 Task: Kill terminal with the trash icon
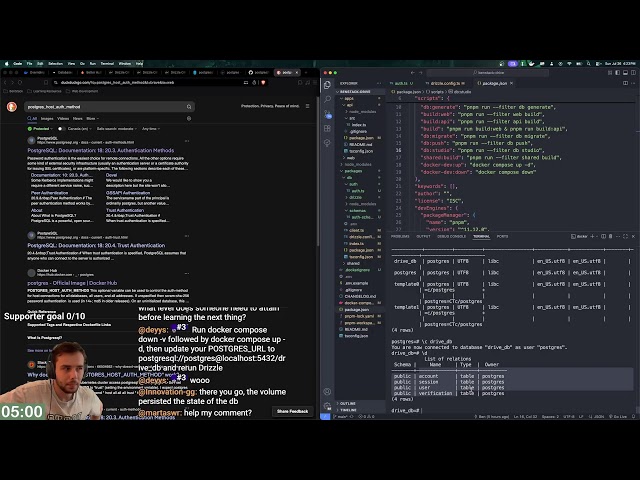pyautogui.click(x=611, y=236)
